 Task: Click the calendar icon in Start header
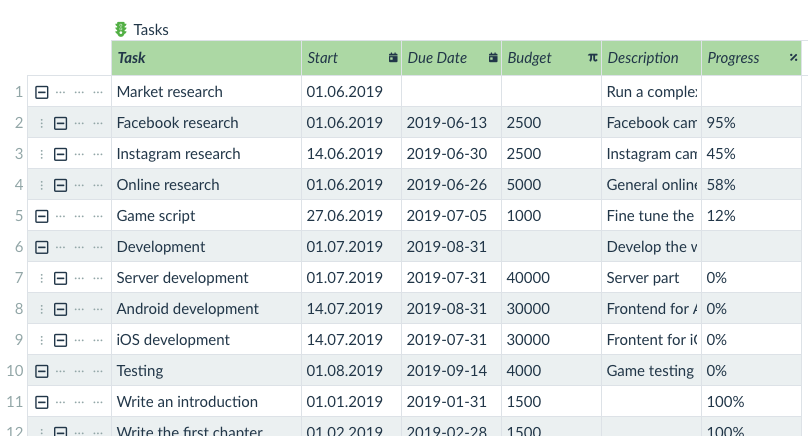393,58
